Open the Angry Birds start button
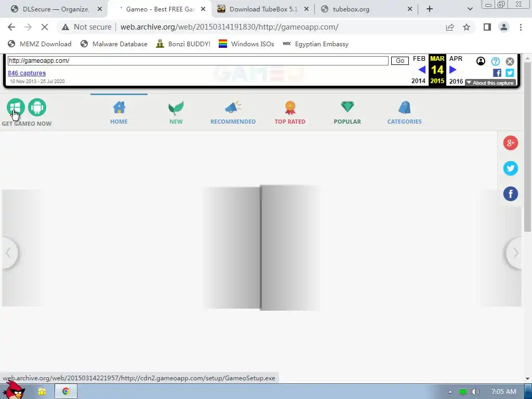532x399 pixels. (14, 390)
